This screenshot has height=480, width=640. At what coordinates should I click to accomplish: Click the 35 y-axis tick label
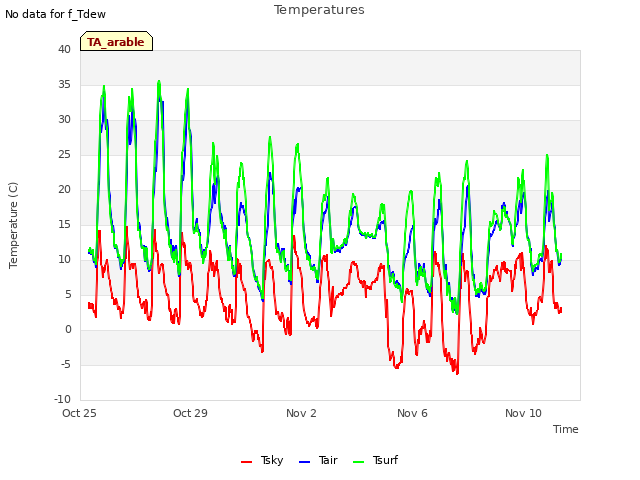coord(64,84)
